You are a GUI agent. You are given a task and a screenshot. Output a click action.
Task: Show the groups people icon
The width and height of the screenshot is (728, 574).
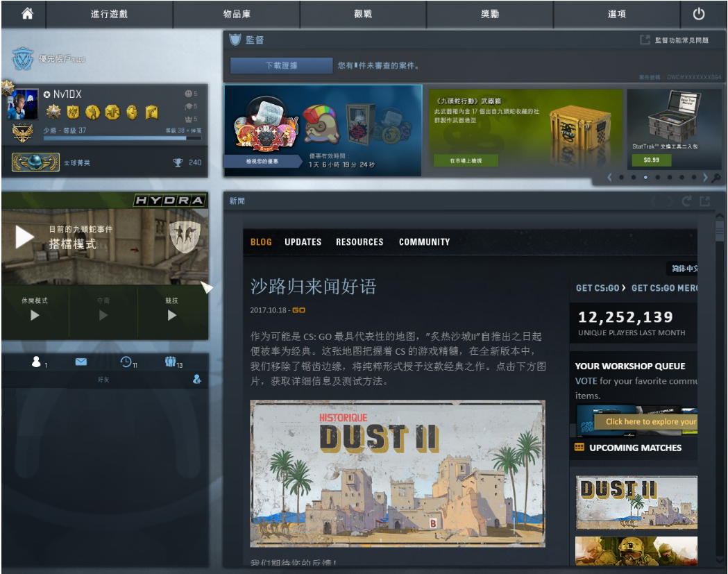coord(171,362)
